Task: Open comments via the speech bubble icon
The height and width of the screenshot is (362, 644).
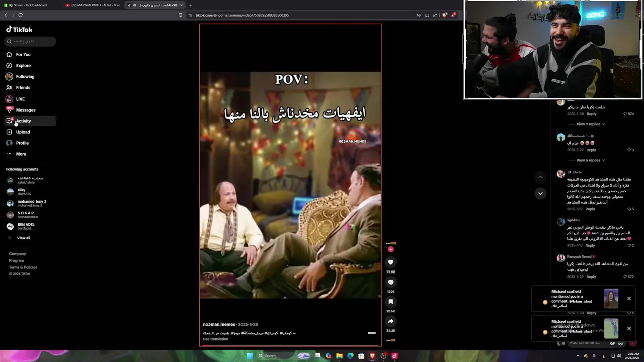Action: point(390,282)
